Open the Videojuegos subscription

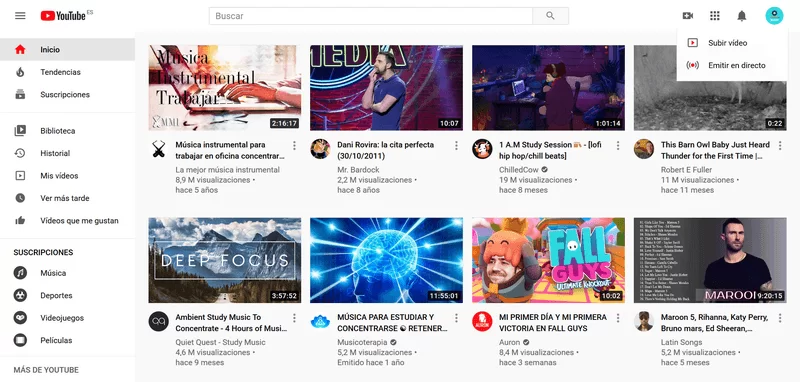(x=67, y=318)
